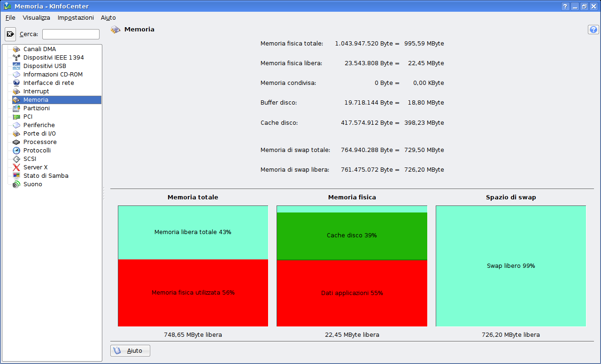Click the red Memoria fisica utilizzata 56% segment
Screen dimensions: 601x364
tap(193, 293)
